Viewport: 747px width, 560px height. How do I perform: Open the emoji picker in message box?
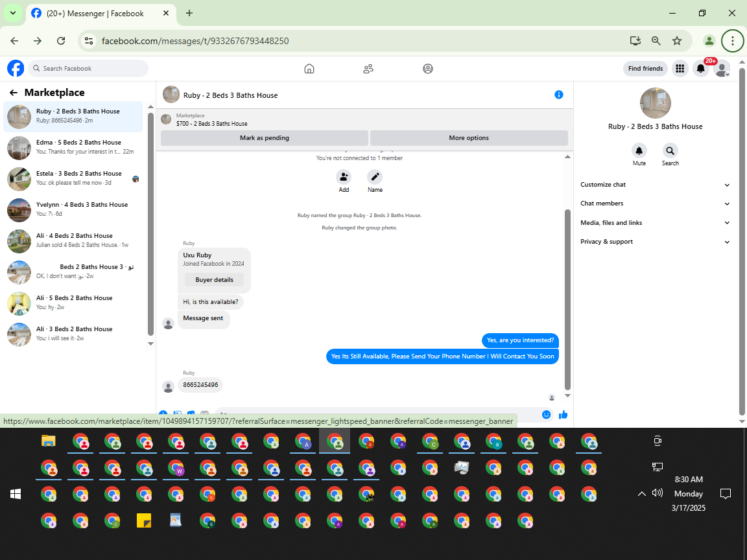click(546, 414)
